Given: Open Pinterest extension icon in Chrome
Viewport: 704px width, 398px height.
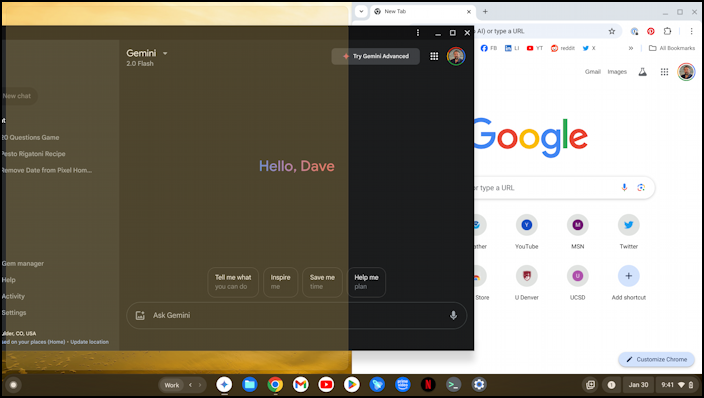Looking at the screenshot, I should 651,31.
